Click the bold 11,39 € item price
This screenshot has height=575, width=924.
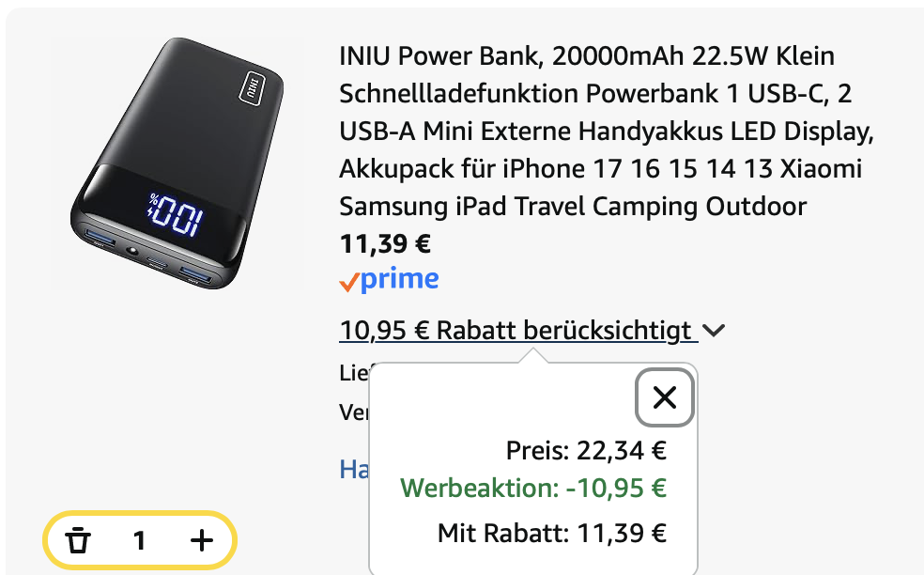[385, 244]
